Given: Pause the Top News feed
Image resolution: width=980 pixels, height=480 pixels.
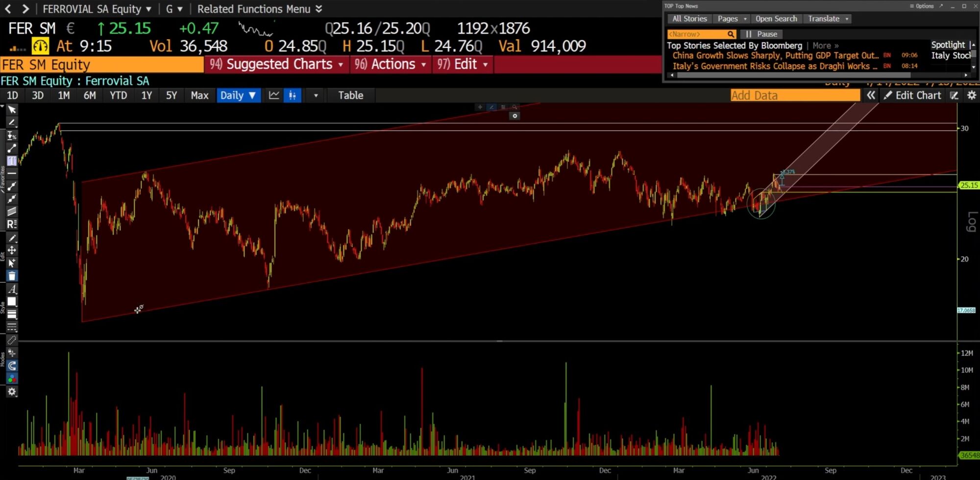Looking at the screenshot, I should click(x=761, y=34).
